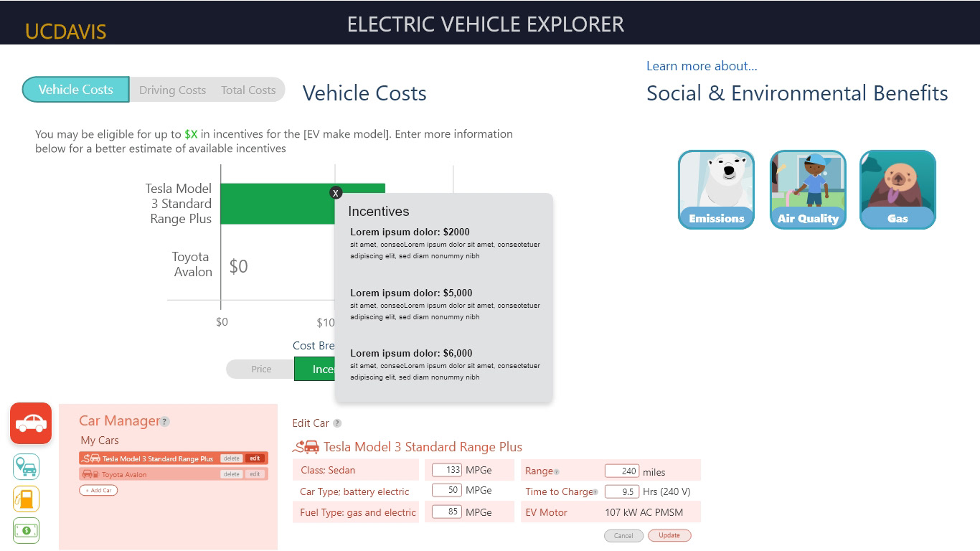This screenshot has width=980, height=551.
Task: Delete the Tesla Model 3 car
Action: coord(231,458)
